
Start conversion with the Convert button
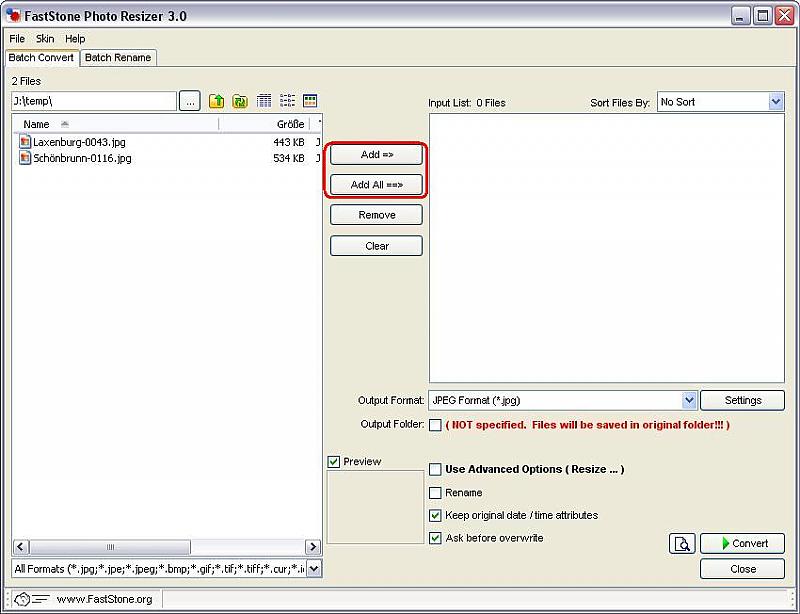point(742,543)
